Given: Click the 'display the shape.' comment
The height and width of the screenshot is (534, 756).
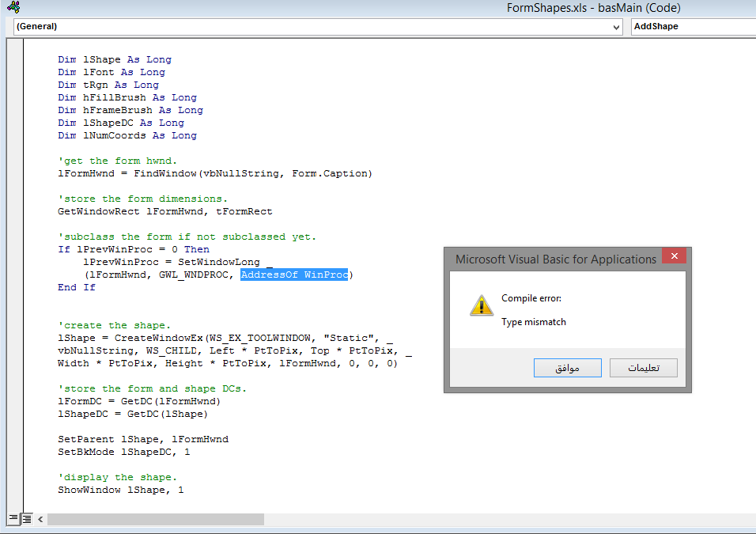Looking at the screenshot, I should click(118, 477).
